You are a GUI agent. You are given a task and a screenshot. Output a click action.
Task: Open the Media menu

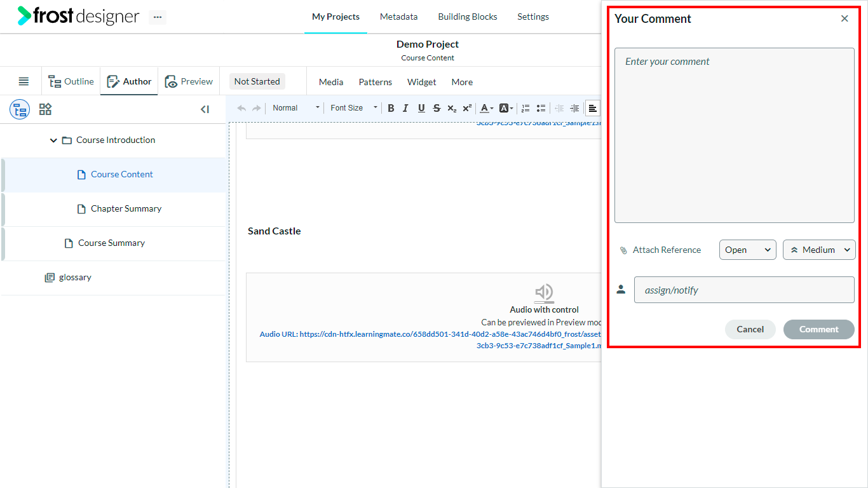(331, 82)
